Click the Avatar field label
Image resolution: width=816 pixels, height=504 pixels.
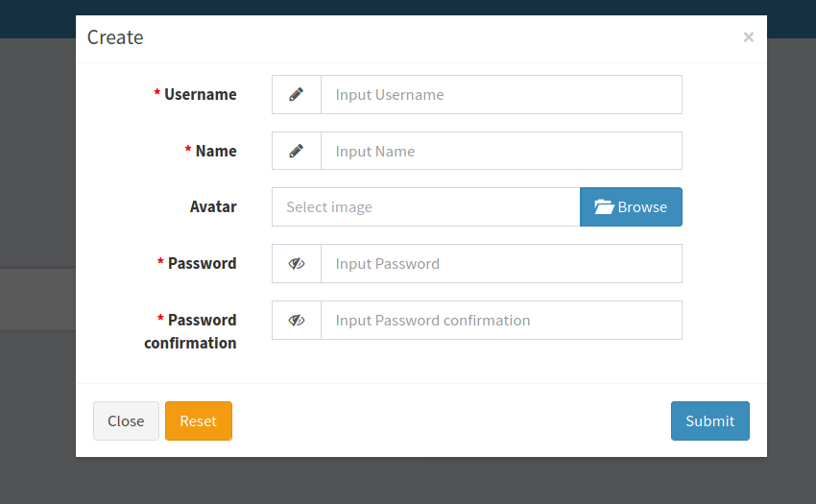click(x=213, y=207)
